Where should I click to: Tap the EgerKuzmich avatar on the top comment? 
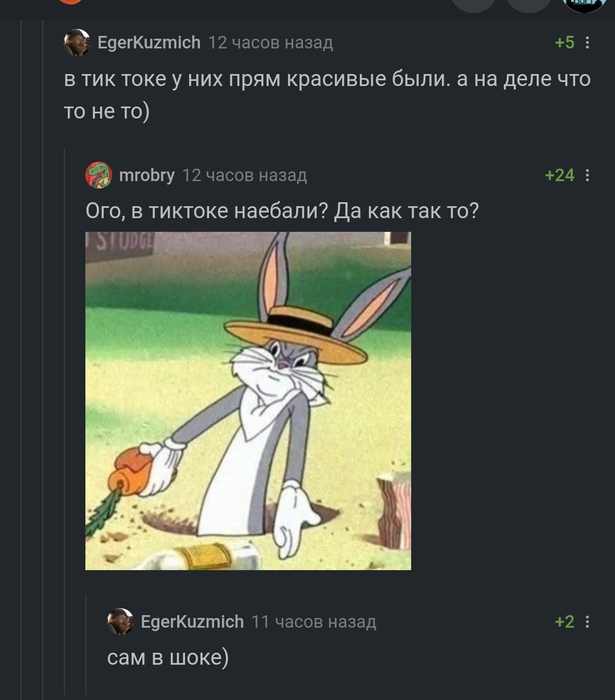click(76, 43)
